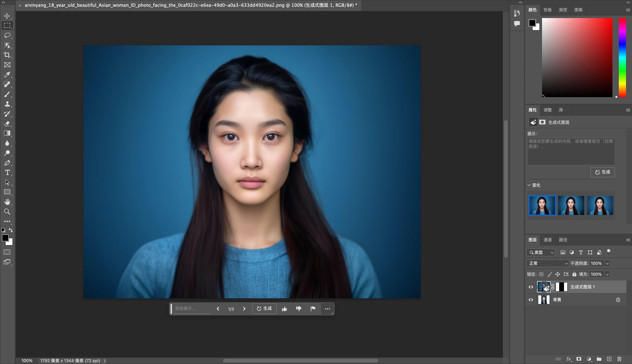Select the Zoom tool
This screenshot has height=364, width=632.
tap(7, 212)
